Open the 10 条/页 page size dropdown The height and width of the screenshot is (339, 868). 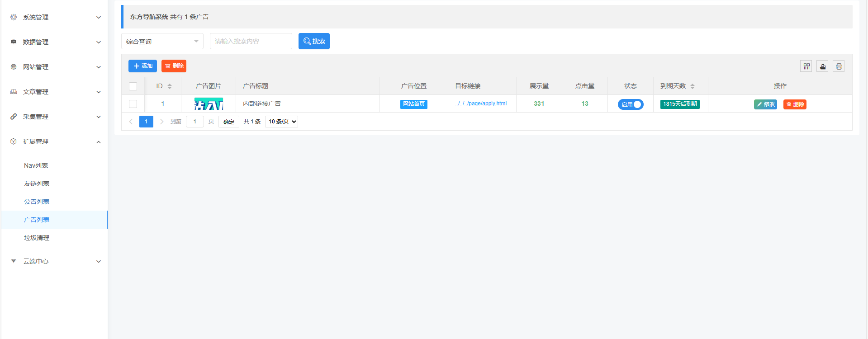pyautogui.click(x=281, y=122)
